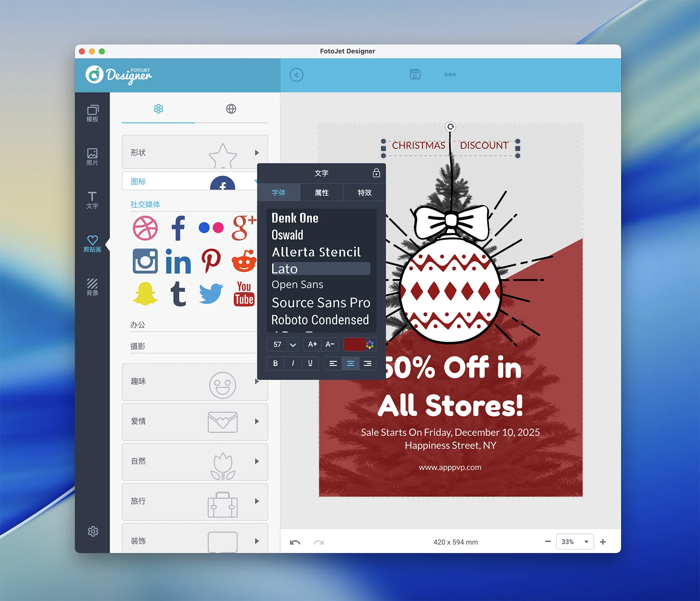The width and height of the screenshot is (700, 601).
Task: Click the undo arrow icon
Action: click(x=295, y=542)
